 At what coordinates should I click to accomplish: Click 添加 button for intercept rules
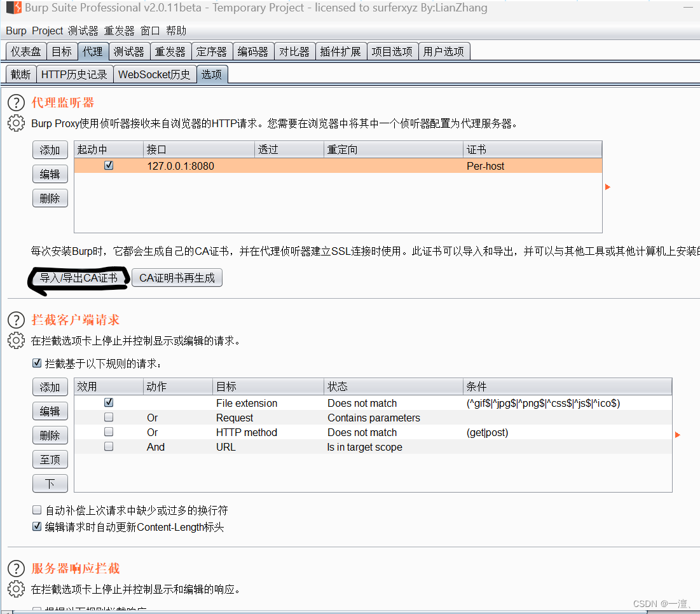(50, 387)
